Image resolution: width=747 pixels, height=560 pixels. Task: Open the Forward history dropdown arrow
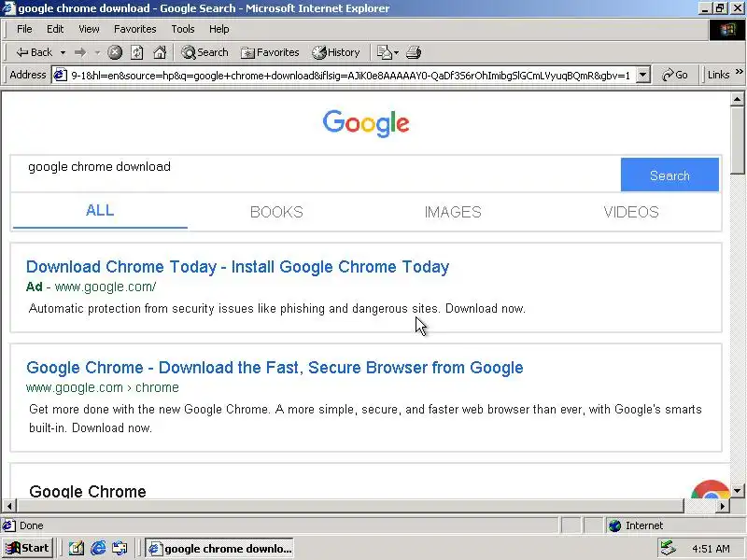(97, 52)
